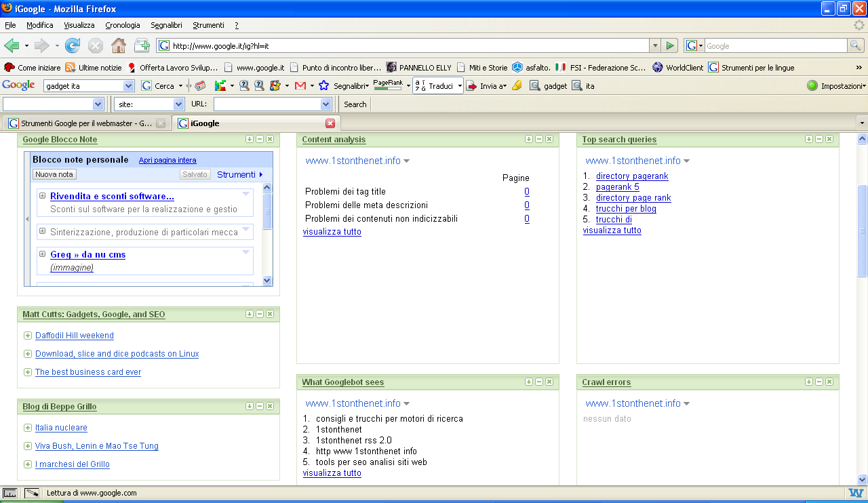The image size is (868, 503).
Task: Open the 'directory pagerank' search query link
Action: point(632,176)
